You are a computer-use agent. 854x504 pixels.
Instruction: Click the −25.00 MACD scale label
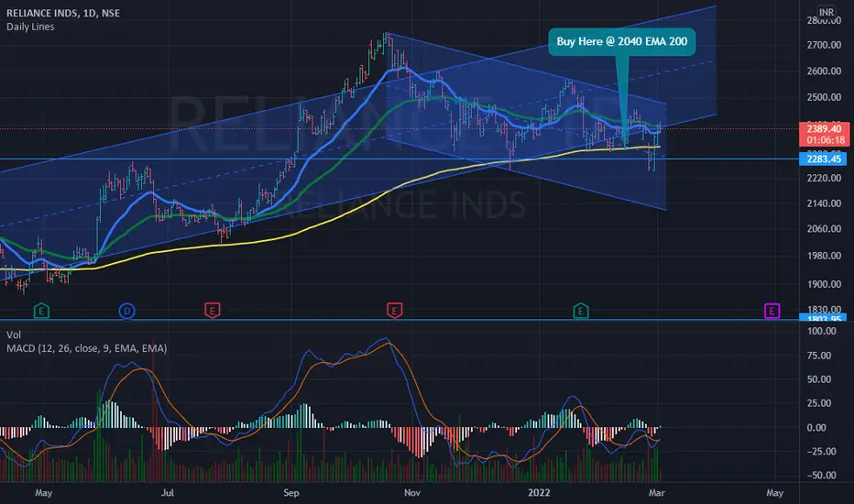pyautogui.click(x=819, y=451)
